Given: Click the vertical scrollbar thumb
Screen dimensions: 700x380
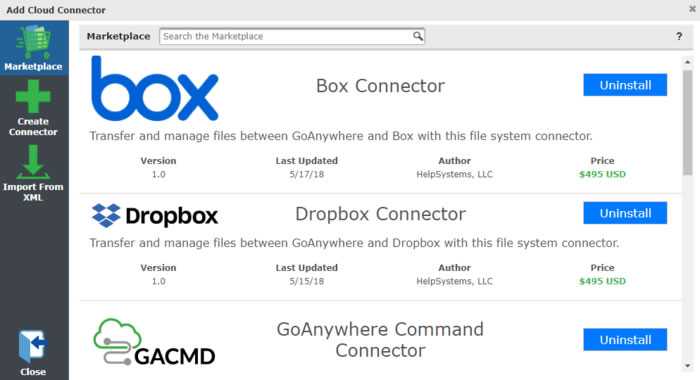Looking at the screenshot, I should point(688,122).
